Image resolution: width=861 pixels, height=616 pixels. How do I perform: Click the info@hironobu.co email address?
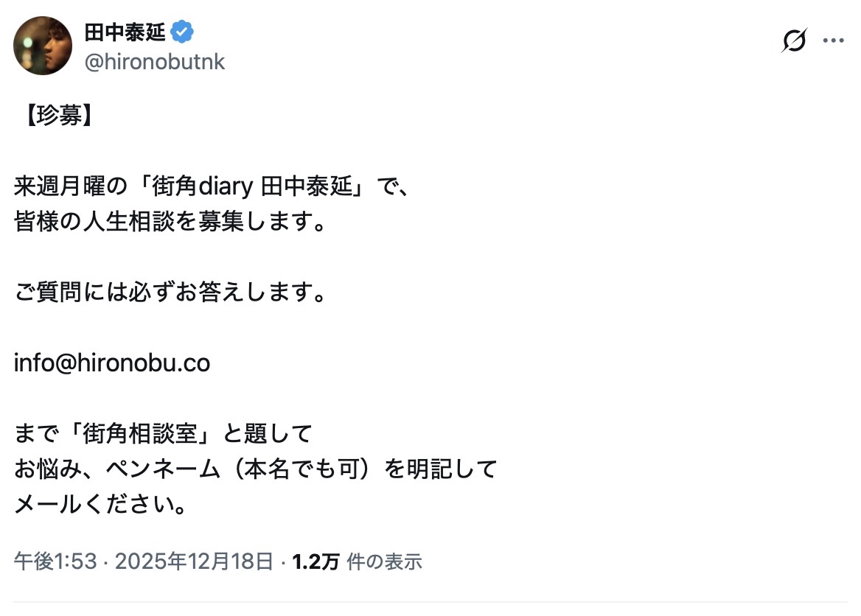tap(112, 363)
